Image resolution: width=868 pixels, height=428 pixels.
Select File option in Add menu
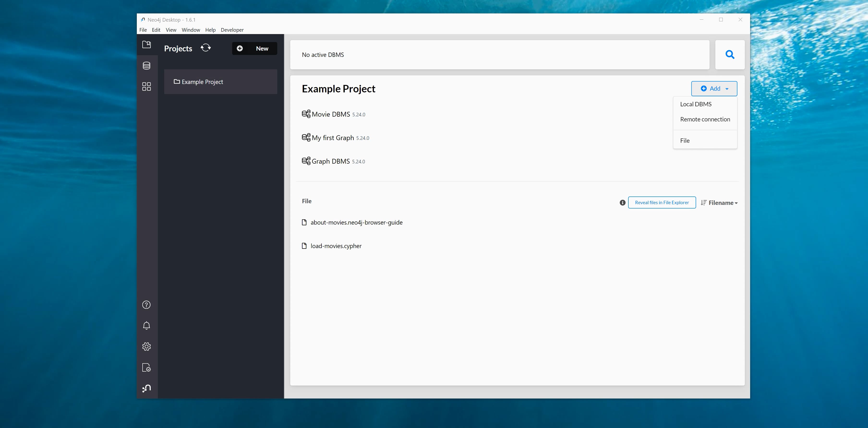point(685,141)
